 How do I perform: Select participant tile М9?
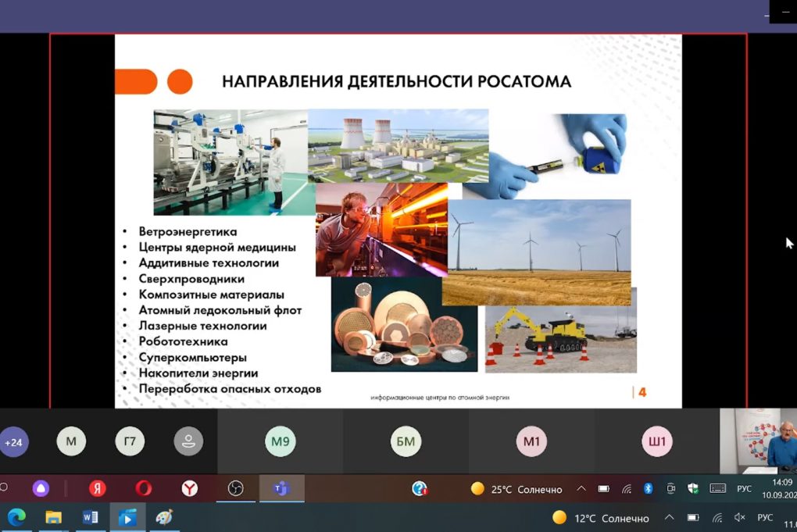(x=280, y=441)
